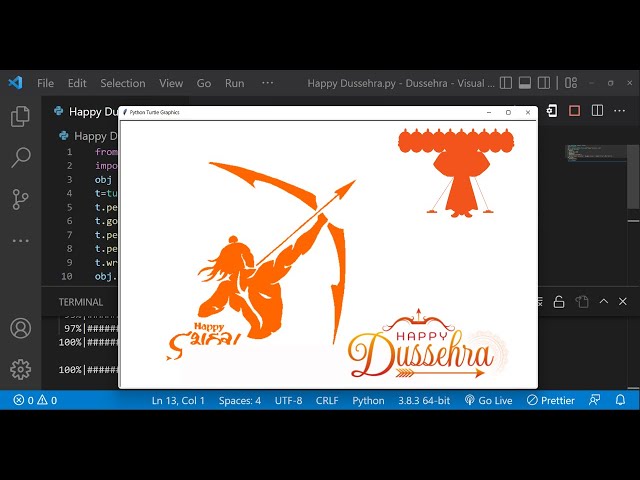Click the VS Code logo icon
This screenshot has width=640, height=480.
(16, 83)
